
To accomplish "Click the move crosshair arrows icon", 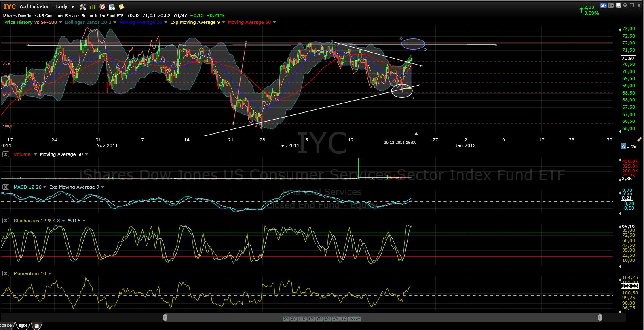I will 625,6.
